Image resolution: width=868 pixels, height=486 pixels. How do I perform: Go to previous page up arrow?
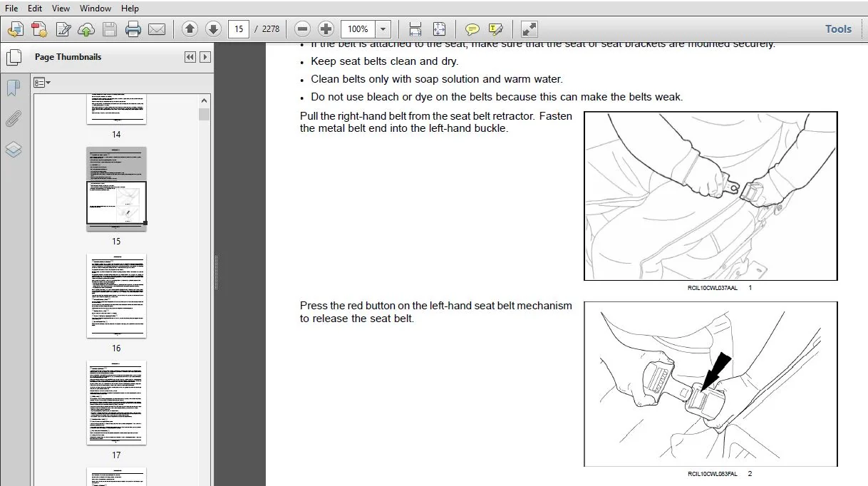(x=190, y=29)
